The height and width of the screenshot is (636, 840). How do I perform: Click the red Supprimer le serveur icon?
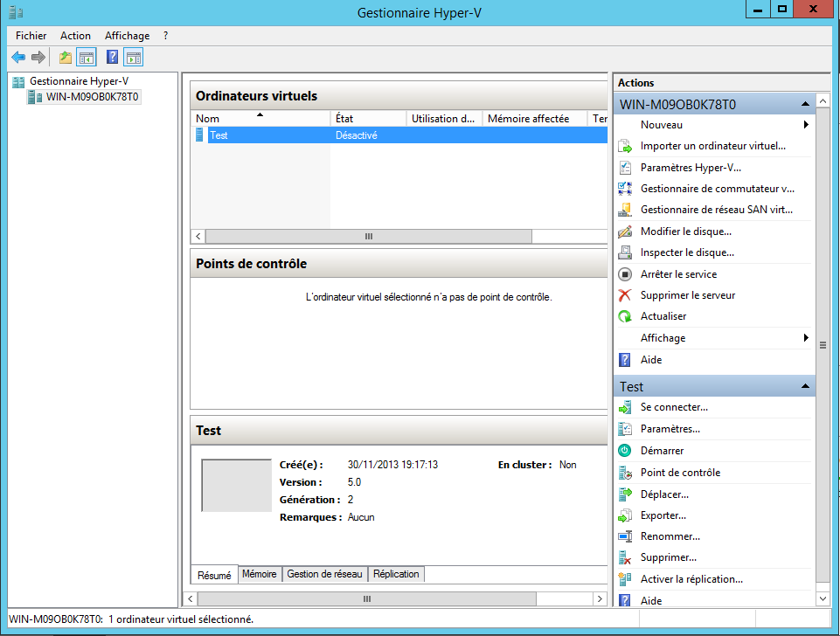[x=625, y=295]
